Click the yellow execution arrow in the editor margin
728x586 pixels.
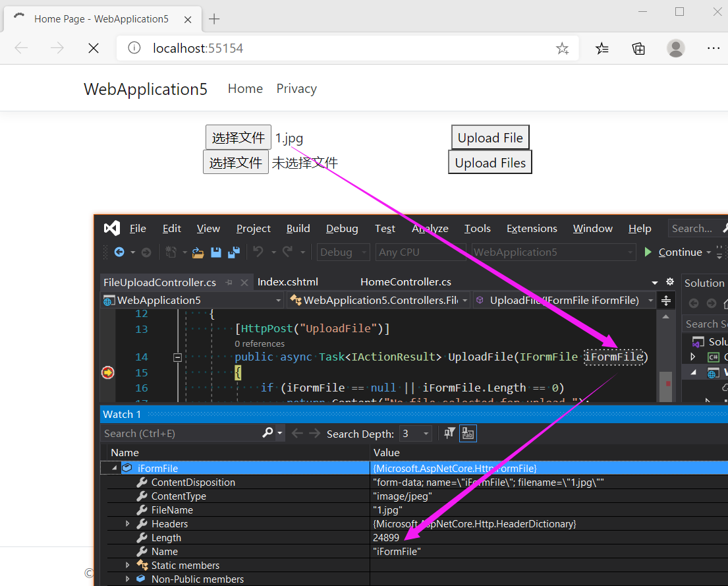107,372
